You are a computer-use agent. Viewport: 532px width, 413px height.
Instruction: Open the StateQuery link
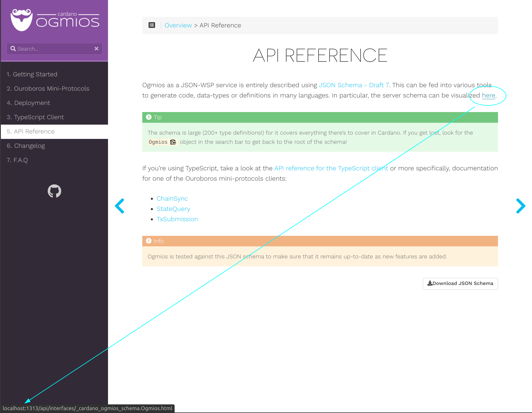[173, 209]
